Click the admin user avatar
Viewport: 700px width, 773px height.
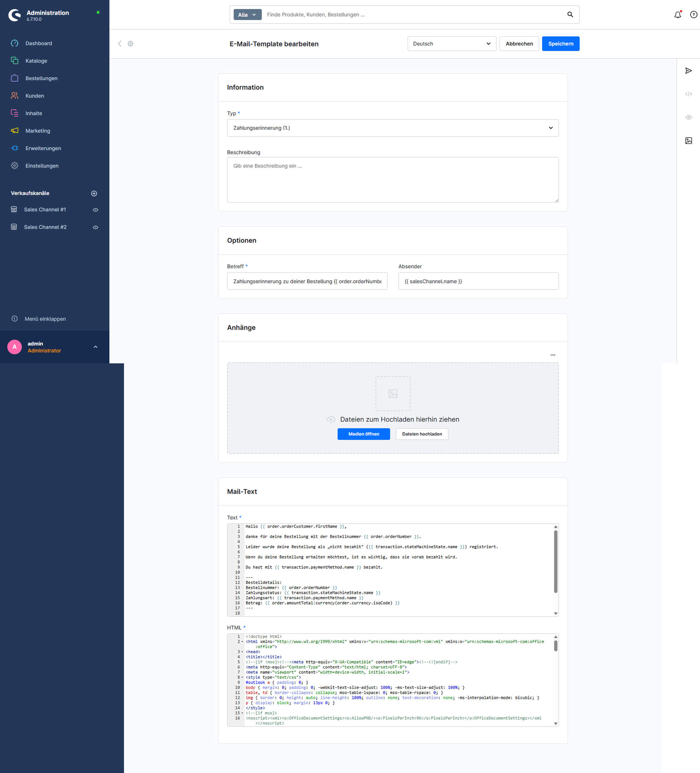[x=14, y=347]
